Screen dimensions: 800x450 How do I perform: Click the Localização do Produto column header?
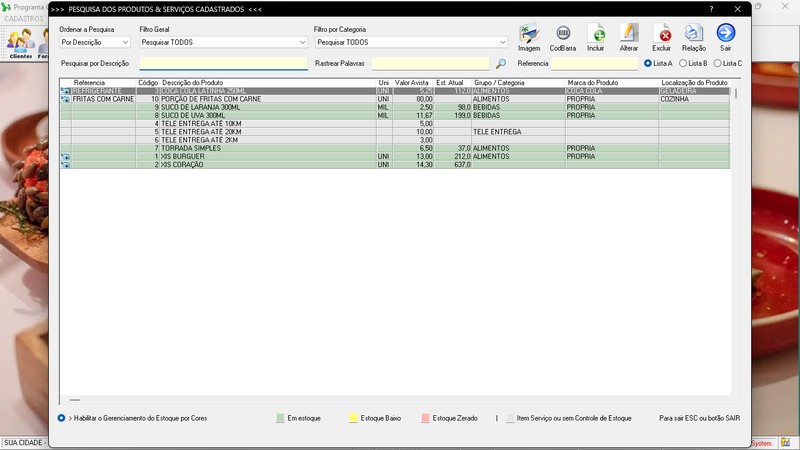coord(694,83)
